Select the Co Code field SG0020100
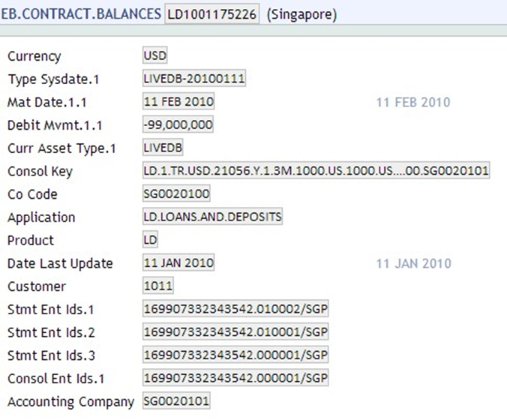 tap(176, 194)
